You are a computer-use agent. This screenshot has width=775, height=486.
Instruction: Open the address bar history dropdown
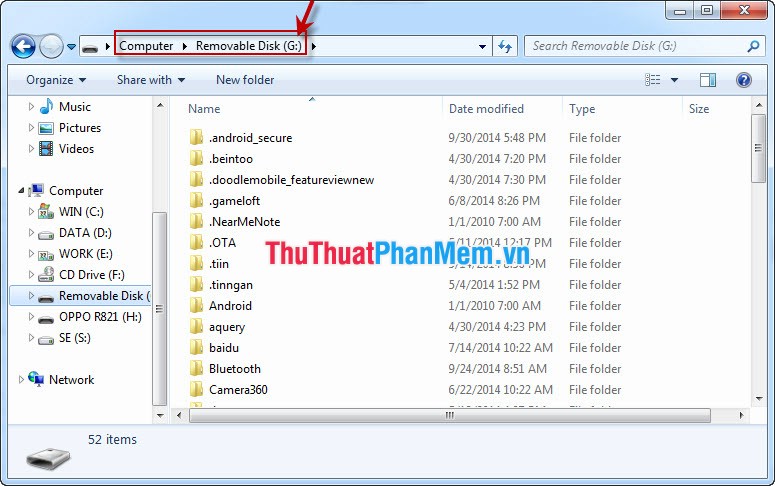pos(482,46)
